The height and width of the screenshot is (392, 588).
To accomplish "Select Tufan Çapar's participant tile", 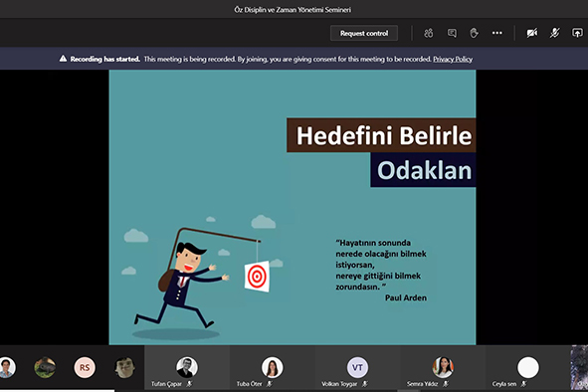I will [x=187, y=367].
